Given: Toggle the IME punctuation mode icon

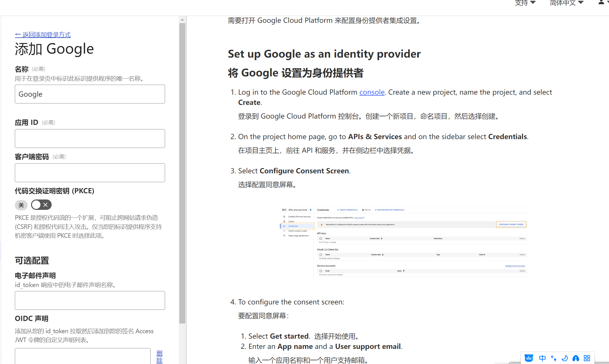Looking at the screenshot, I should (553, 358).
